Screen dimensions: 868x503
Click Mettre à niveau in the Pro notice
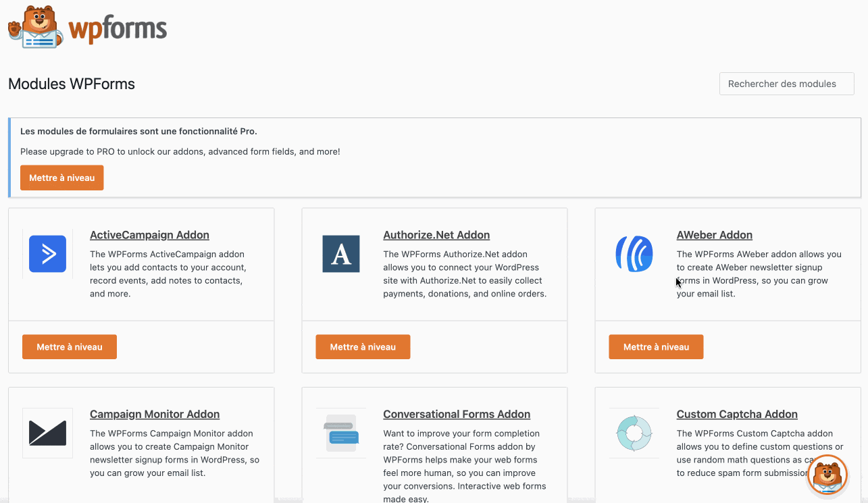[61, 178]
